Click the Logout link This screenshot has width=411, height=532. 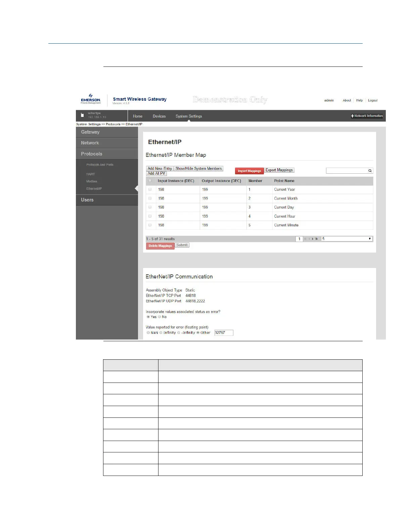coord(373,100)
